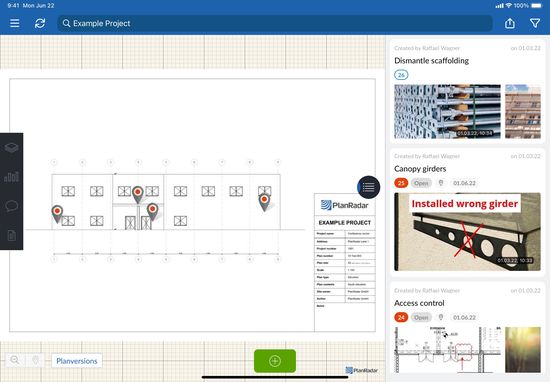Open the statistics bar chart icon

(x=12, y=177)
